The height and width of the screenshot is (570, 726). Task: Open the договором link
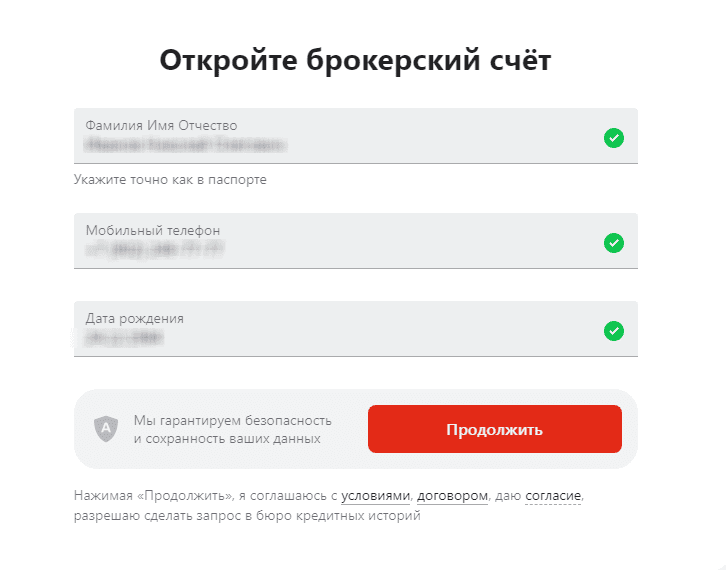coord(452,496)
